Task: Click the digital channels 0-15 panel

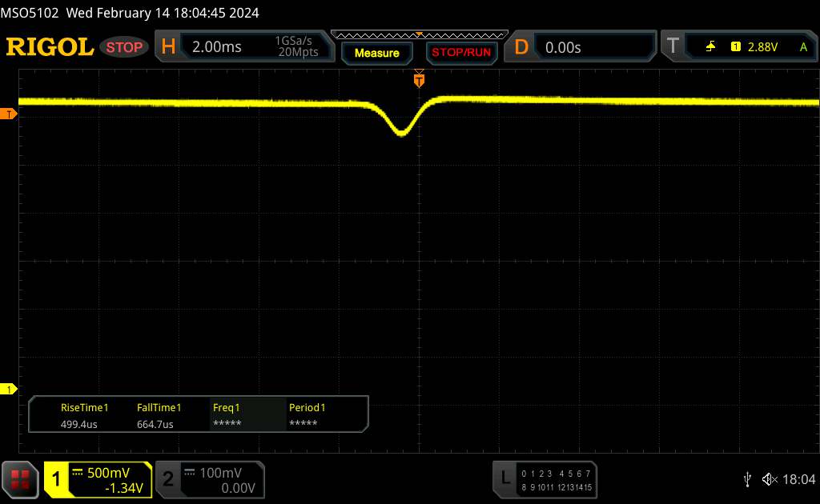Action: [x=557, y=481]
